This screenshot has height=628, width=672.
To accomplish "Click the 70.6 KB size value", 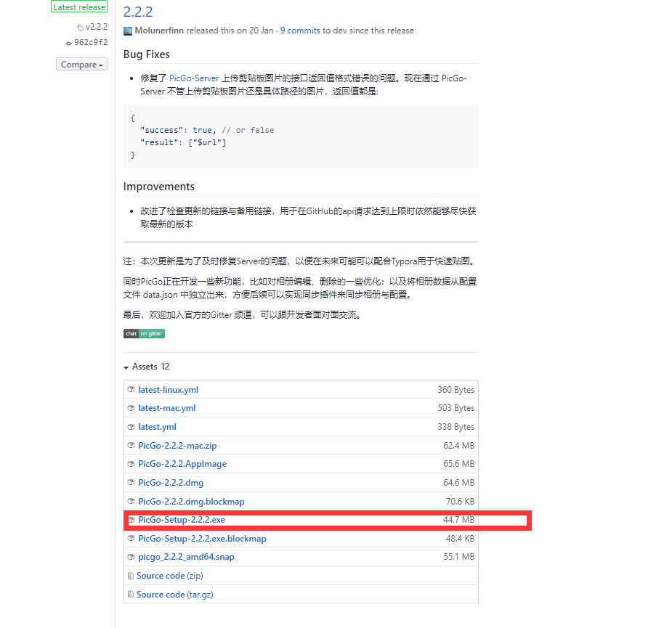I will 460,501.
